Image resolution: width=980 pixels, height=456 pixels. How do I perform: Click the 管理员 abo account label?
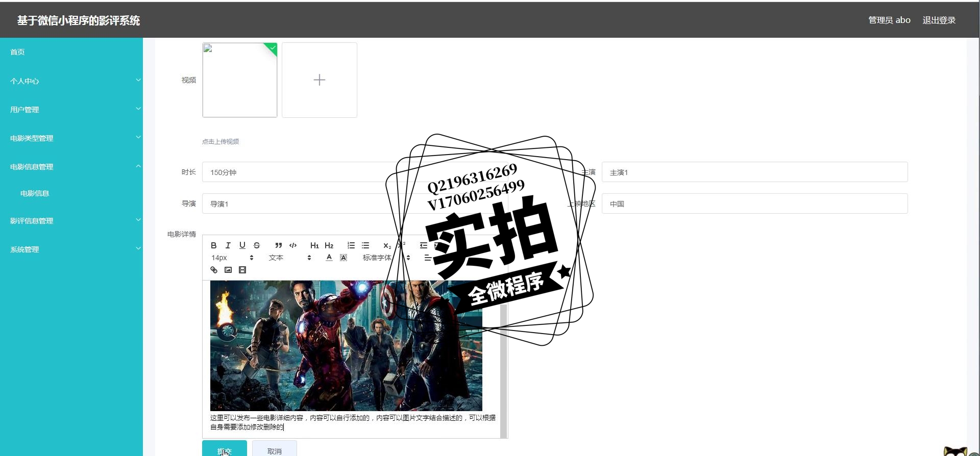[x=889, y=20]
